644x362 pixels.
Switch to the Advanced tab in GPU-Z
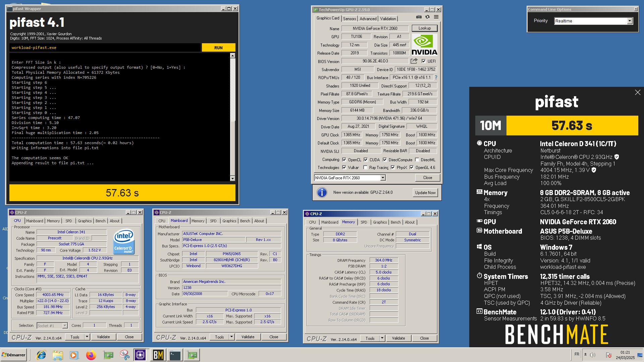coord(368,19)
